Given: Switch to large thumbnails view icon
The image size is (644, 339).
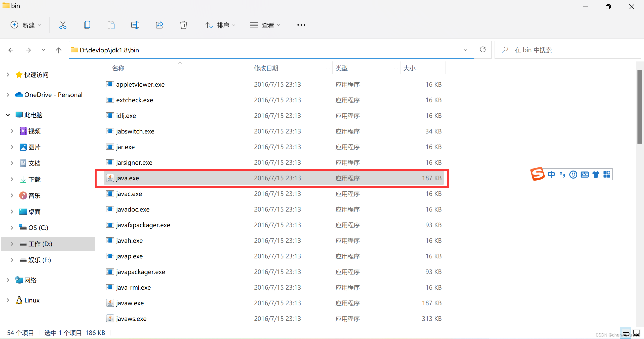Looking at the screenshot, I should (636, 332).
